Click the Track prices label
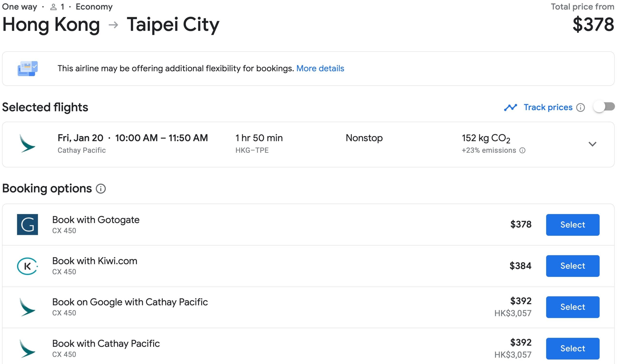Screen dimensions: 620x364 tap(548, 108)
